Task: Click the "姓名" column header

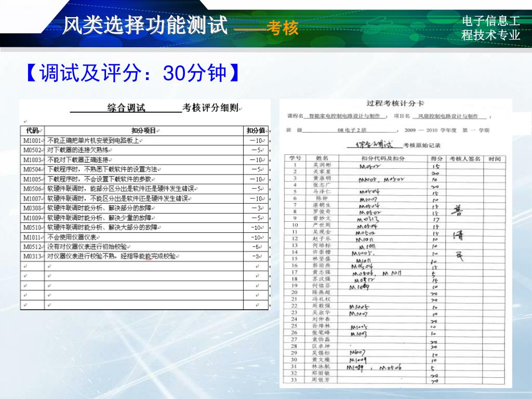Action: [x=322, y=158]
